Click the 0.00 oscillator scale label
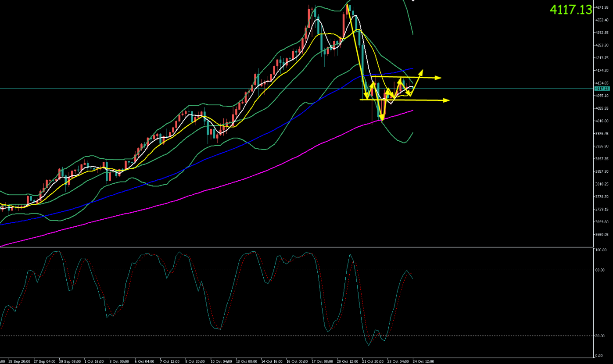 pyautogui.click(x=599, y=356)
